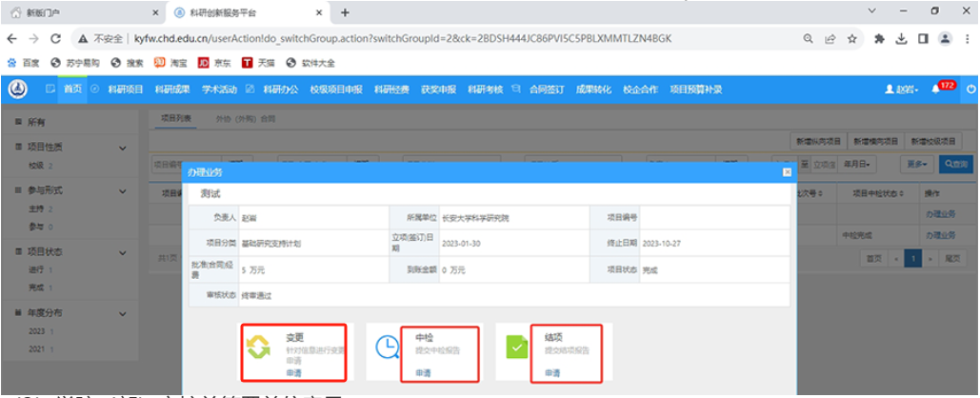The width and height of the screenshot is (980, 398).
Task: Click 申请 link under 结项
Action: click(552, 373)
